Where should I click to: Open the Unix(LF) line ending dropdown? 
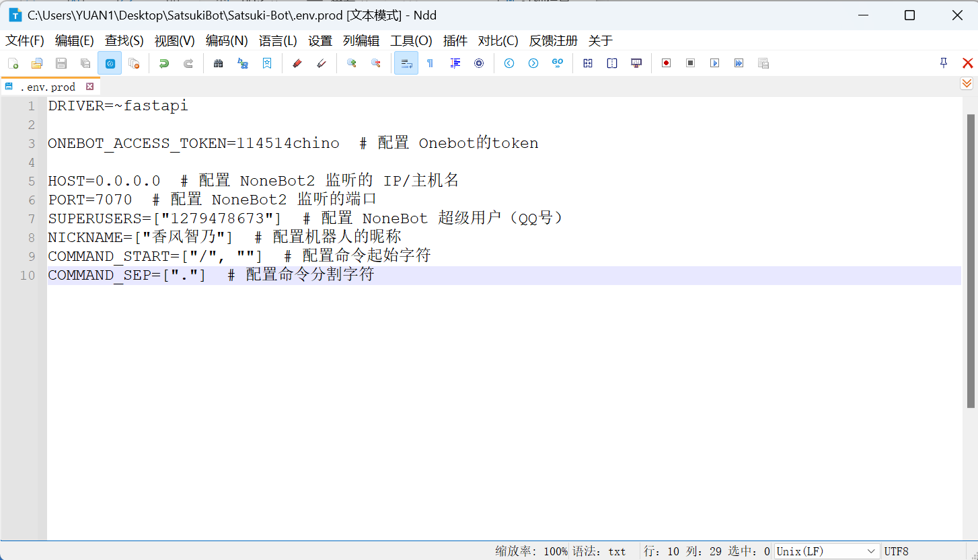tap(827, 551)
